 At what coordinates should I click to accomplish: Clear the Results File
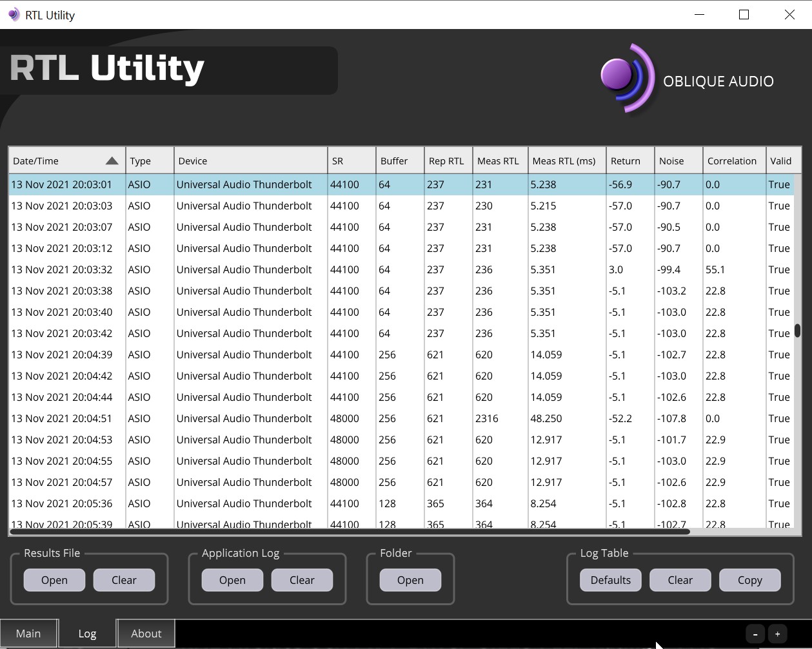click(124, 580)
